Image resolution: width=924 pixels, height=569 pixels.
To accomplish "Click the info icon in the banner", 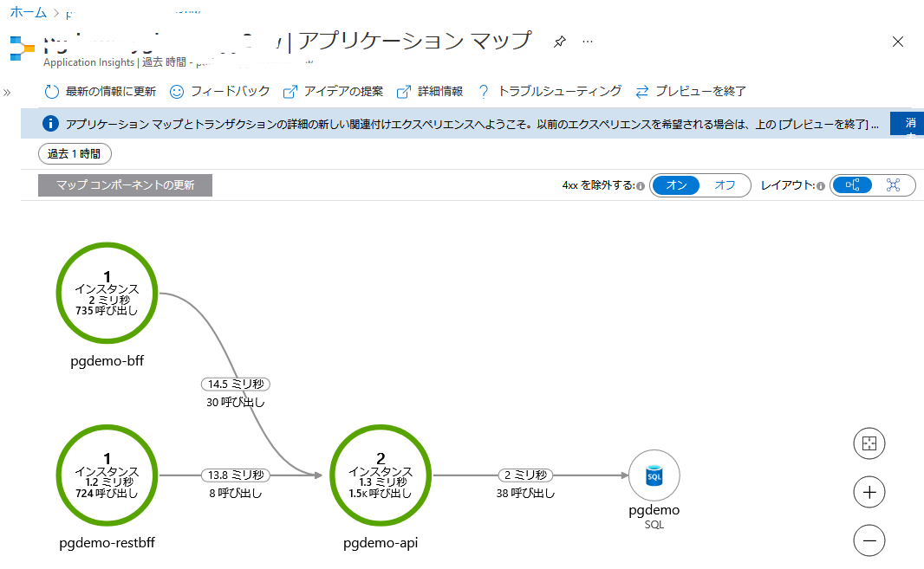I will click(50, 124).
